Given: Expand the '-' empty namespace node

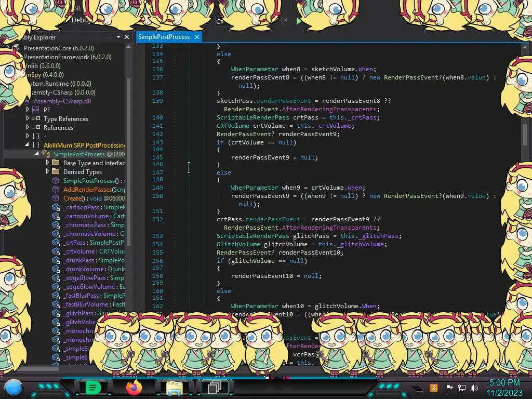Looking at the screenshot, I should click(x=28, y=136).
